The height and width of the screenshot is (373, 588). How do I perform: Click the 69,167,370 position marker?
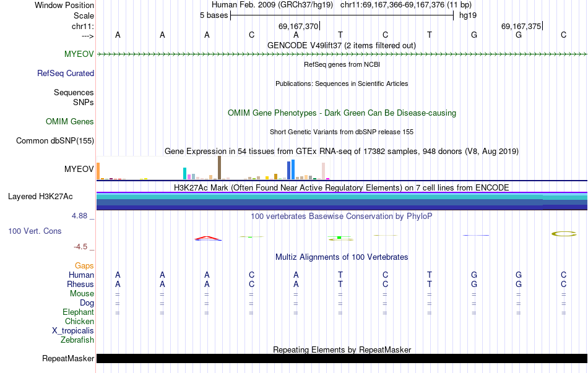[298, 26]
